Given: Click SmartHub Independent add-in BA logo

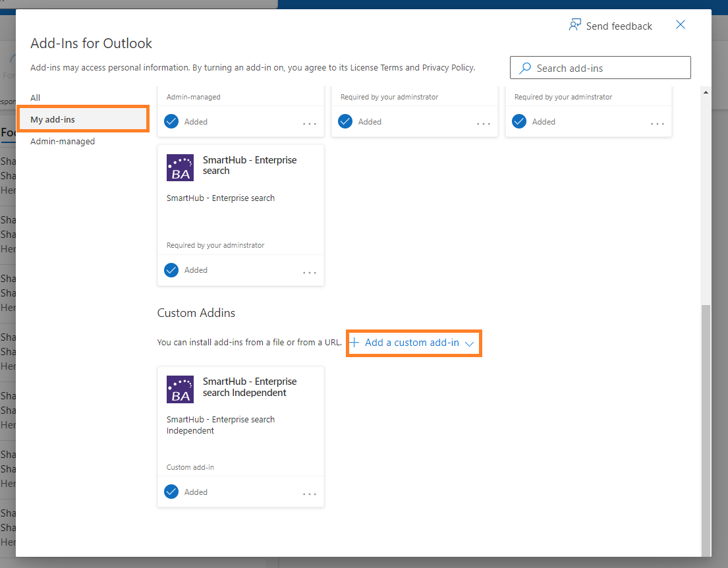Looking at the screenshot, I should 181,389.
